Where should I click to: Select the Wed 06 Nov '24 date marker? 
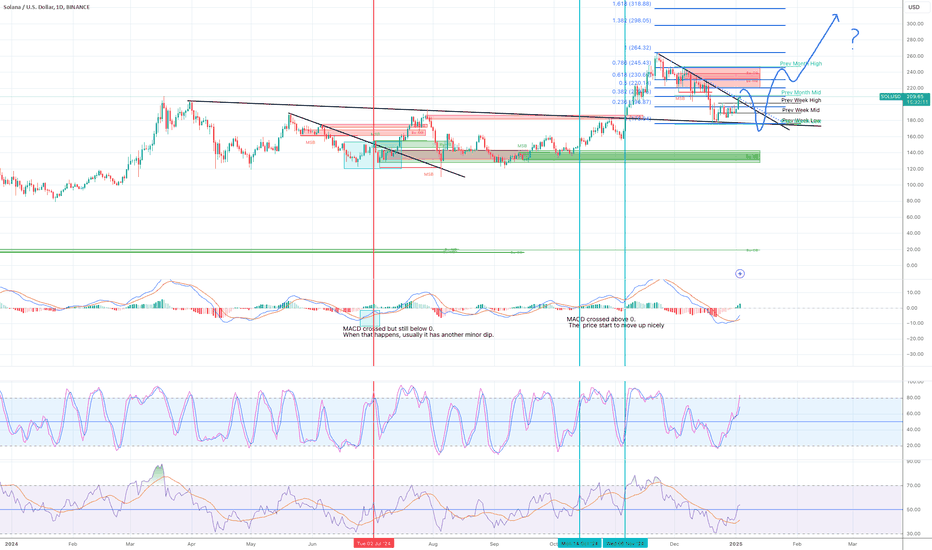pos(625,543)
